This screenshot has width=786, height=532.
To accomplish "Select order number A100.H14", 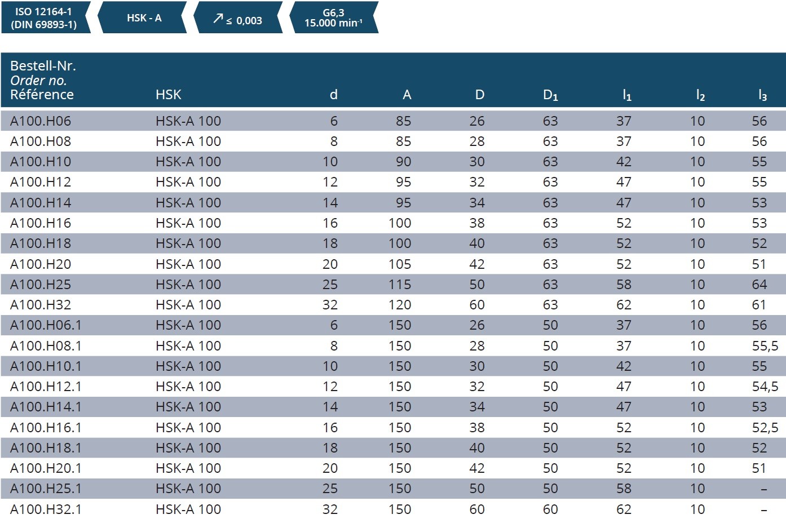I will coord(41,203).
